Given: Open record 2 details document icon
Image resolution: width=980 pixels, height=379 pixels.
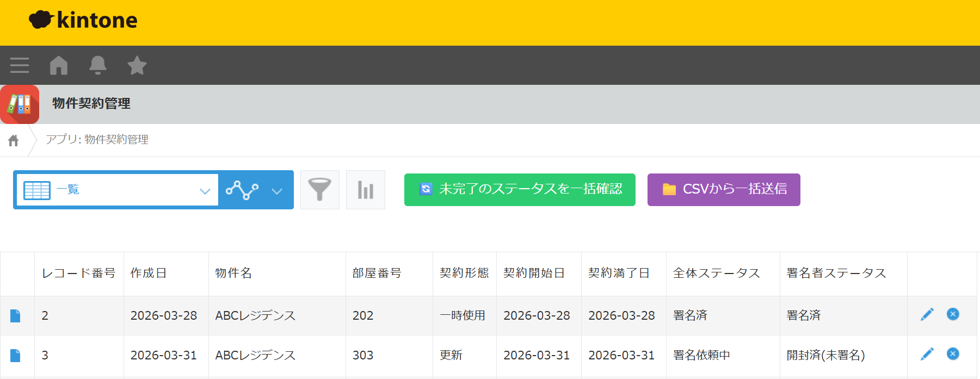Looking at the screenshot, I should coord(15,316).
